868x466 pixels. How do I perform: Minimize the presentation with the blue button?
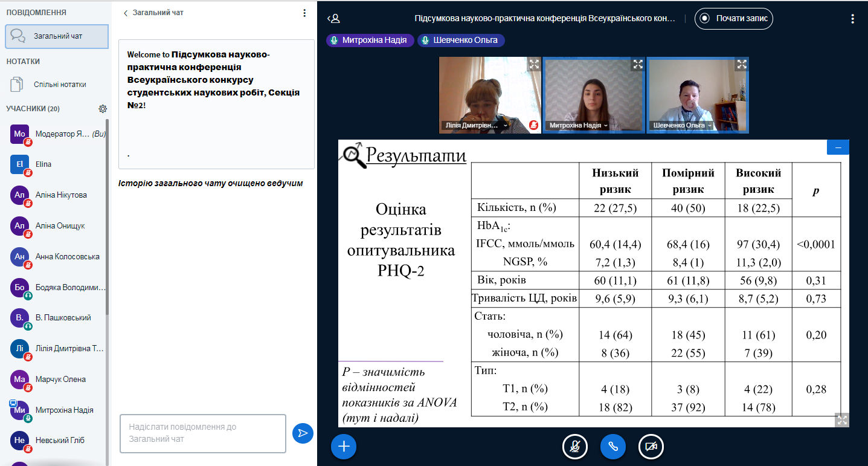838,147
